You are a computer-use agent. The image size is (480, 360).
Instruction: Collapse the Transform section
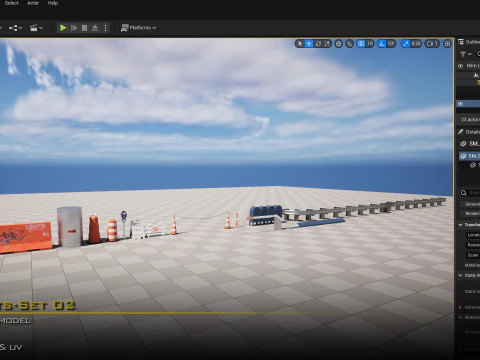click(x=461, y=225)
